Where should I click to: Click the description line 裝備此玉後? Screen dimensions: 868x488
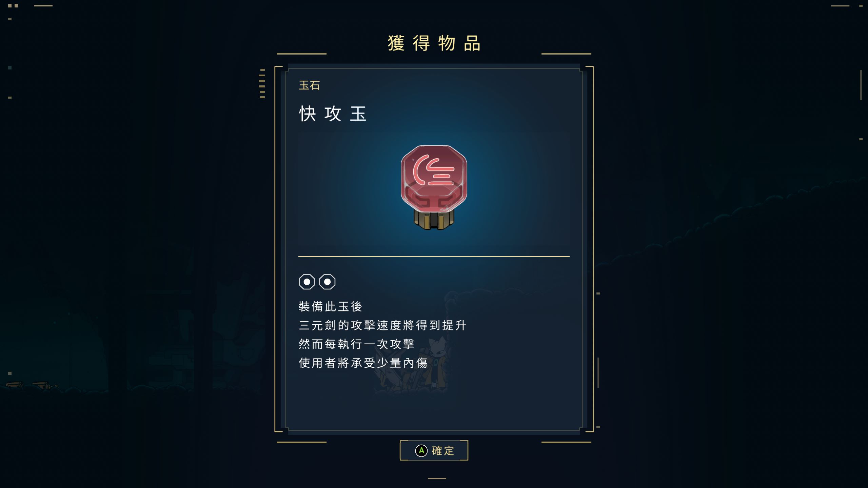point(331,307)
